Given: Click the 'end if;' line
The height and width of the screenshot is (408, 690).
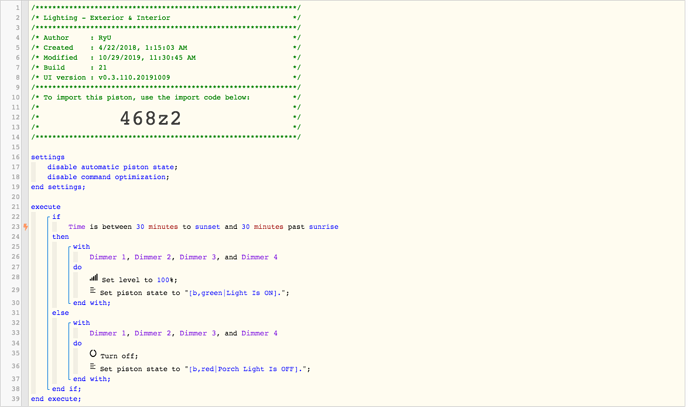Looking at the screenshot, I should (66, 389).
